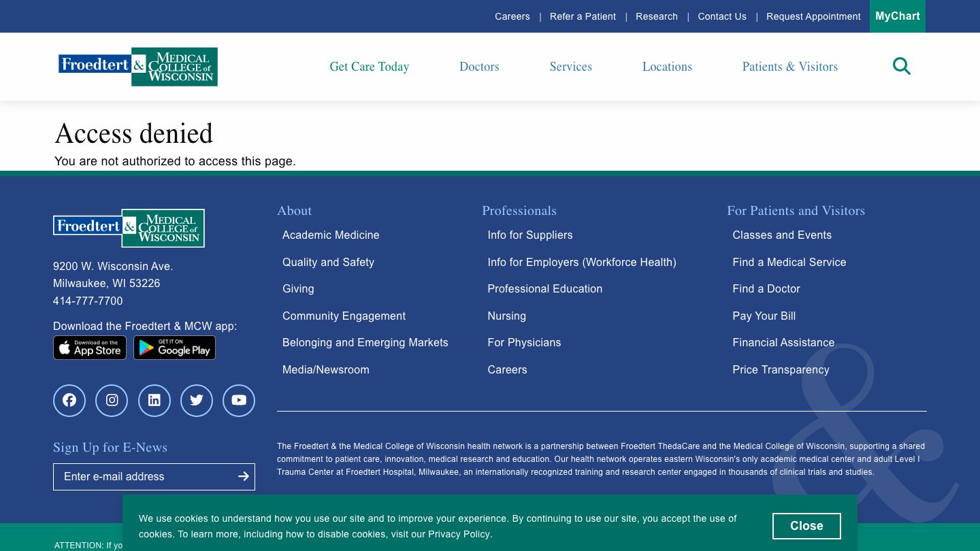Click the Froedtert header logo
Viewport: 980px width, 551px height.
pos(138,67)
